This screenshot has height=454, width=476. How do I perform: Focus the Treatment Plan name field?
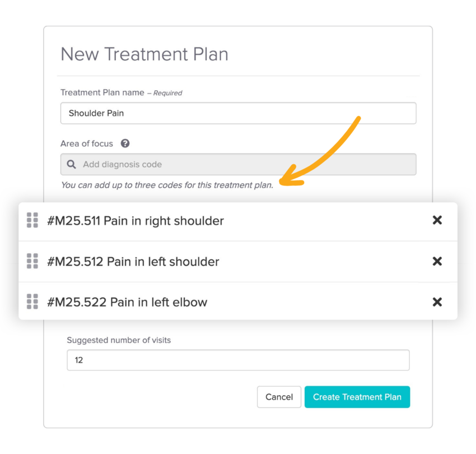(238, 113)
